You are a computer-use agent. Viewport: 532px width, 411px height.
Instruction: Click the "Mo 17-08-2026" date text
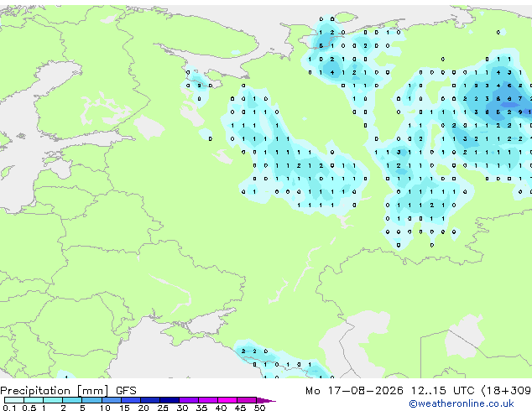pyautogui.click(x=355, y=391)
